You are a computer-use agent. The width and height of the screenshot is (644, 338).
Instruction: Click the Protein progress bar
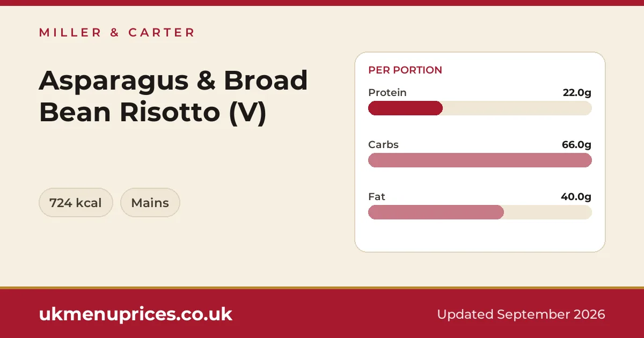click(480, 108)
